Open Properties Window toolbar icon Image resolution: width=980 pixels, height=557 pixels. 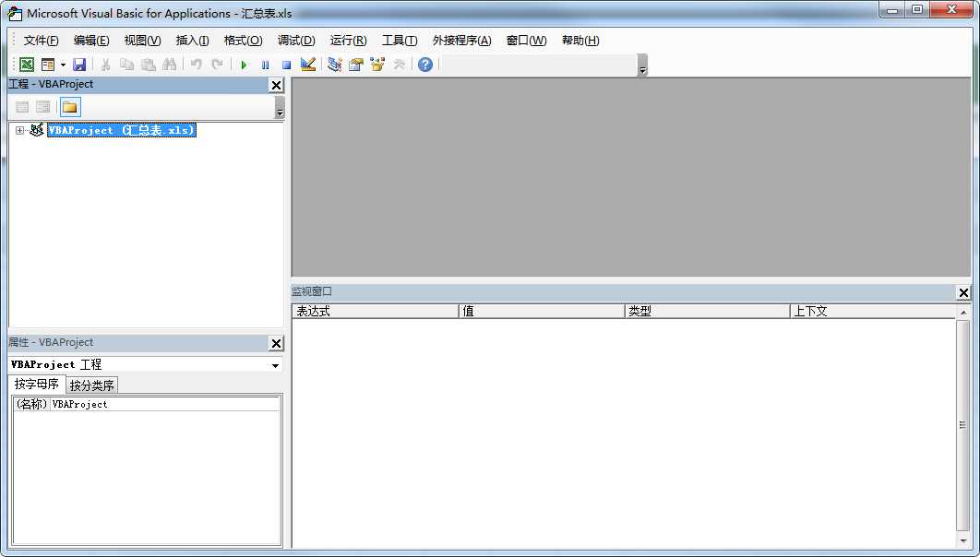356,65
